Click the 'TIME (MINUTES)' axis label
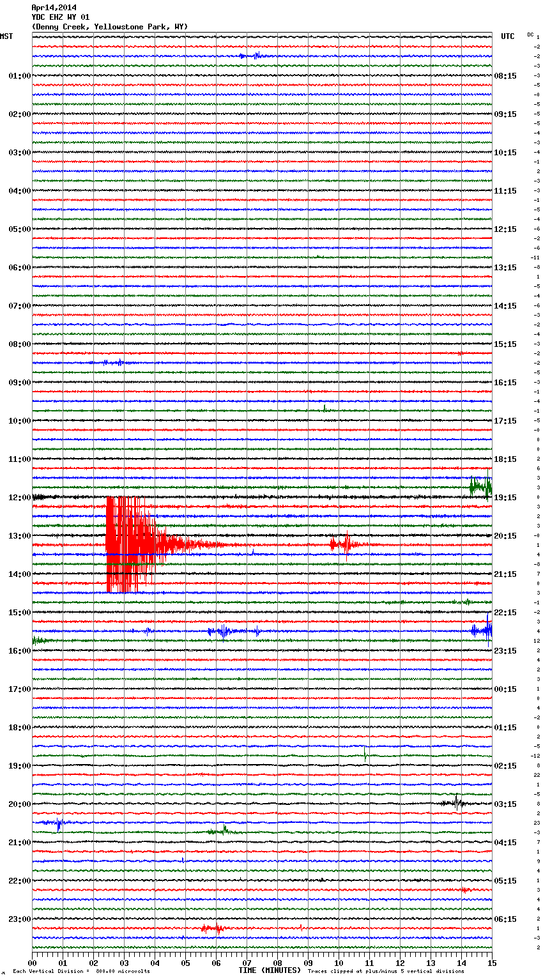Viewport: 543px width, 980px height. (270, 970)
